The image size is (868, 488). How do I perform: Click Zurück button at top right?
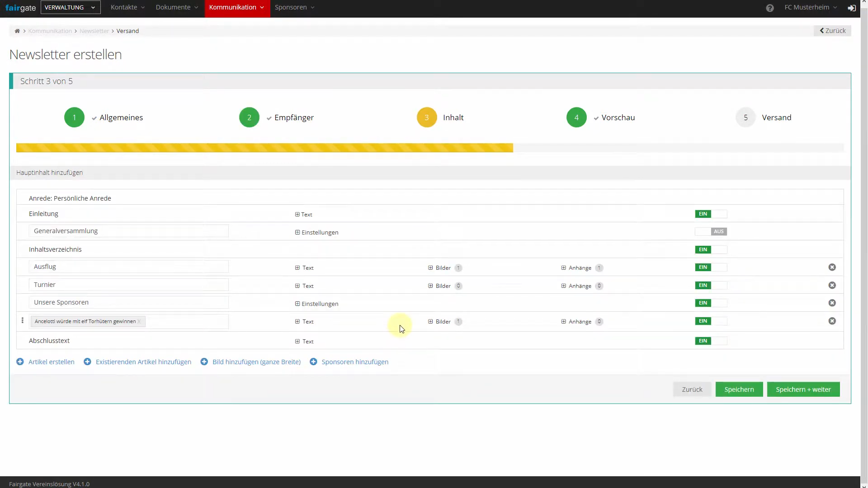click(832, 31)
